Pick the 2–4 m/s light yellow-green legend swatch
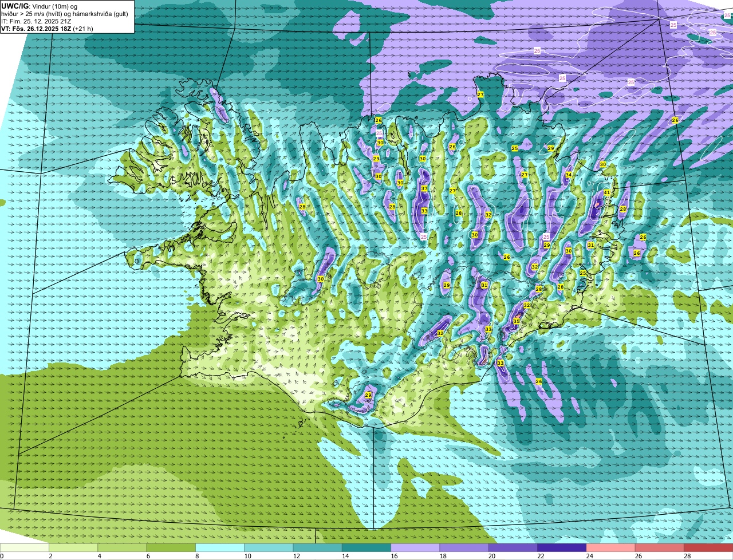This screenshot has width=733, height=560. click(73, 547)
